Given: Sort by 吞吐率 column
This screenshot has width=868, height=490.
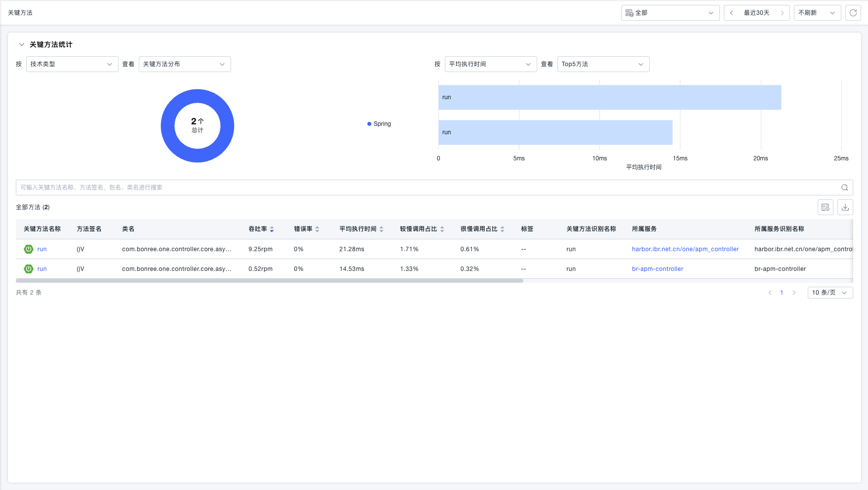Looking at the screenshot, I should (x=272, y=229).
